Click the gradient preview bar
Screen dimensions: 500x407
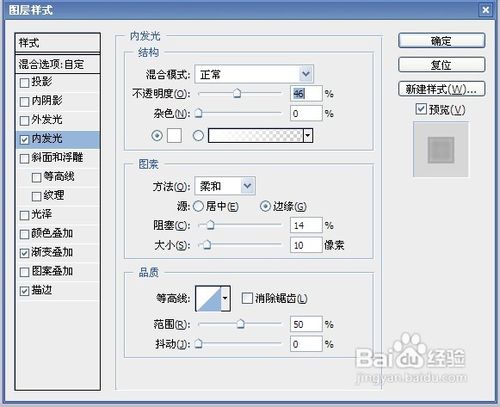[x=256, y=136]
